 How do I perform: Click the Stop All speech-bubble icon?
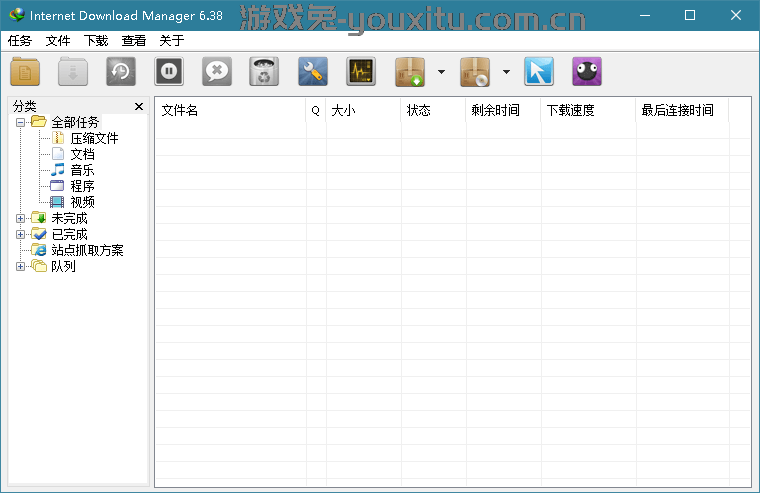click(x=217, y=72)
